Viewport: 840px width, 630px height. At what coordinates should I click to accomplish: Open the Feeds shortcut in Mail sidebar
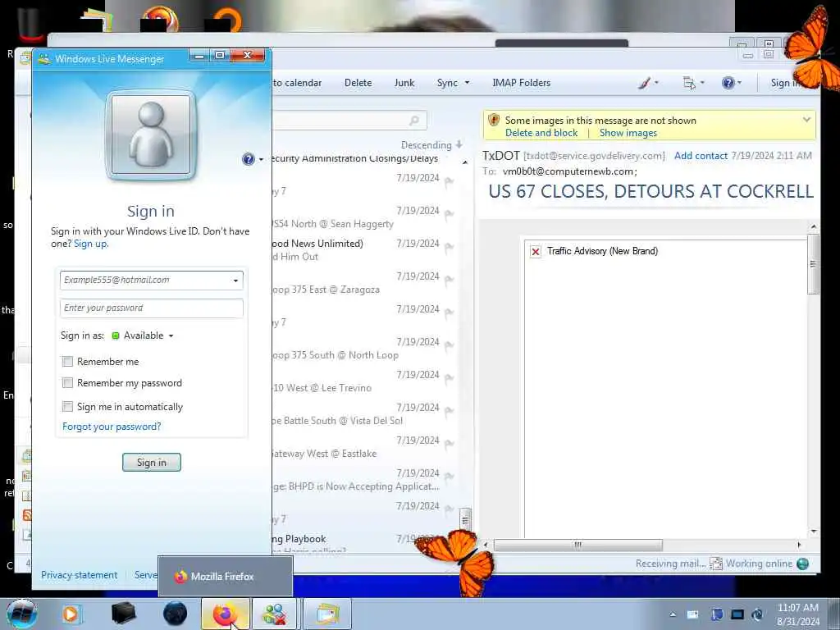pyautogui.click(x=27, y=515)
